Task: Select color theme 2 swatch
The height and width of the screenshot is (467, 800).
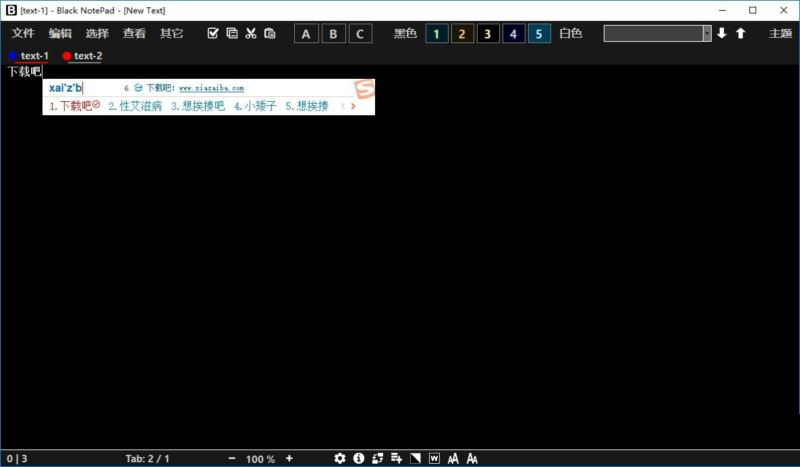Action: click(x=462, y=34)
